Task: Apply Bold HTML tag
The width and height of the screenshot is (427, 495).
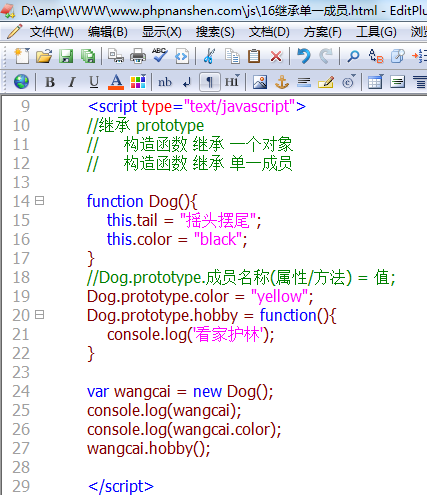Action: coord(50,82)
